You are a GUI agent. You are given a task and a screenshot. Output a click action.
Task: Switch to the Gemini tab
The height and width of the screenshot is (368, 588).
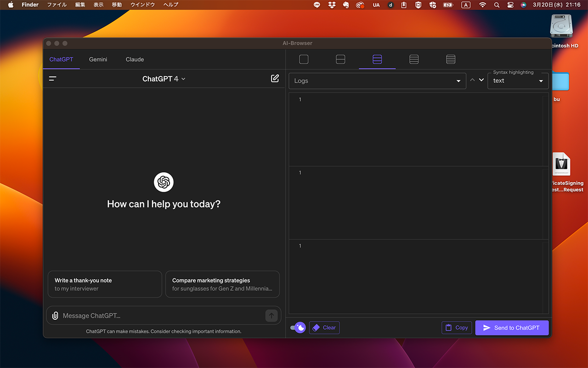98,59
